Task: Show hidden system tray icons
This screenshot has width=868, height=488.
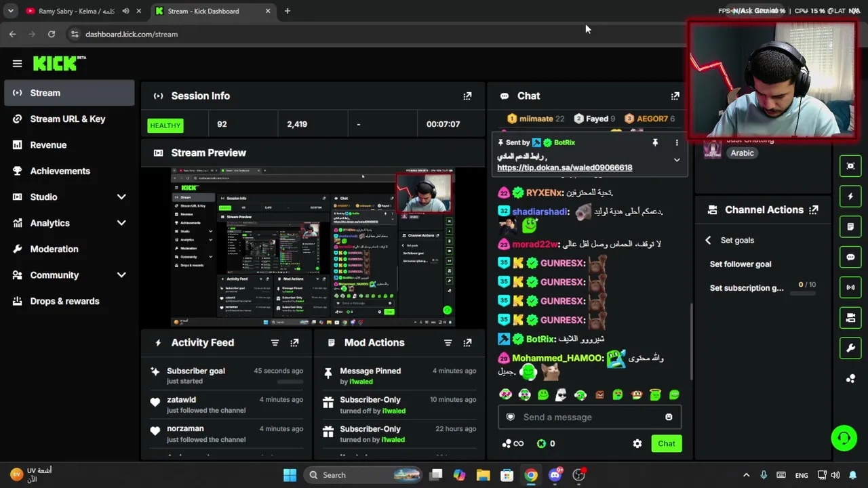Action: pyautogui.click(x=747, y=475)
